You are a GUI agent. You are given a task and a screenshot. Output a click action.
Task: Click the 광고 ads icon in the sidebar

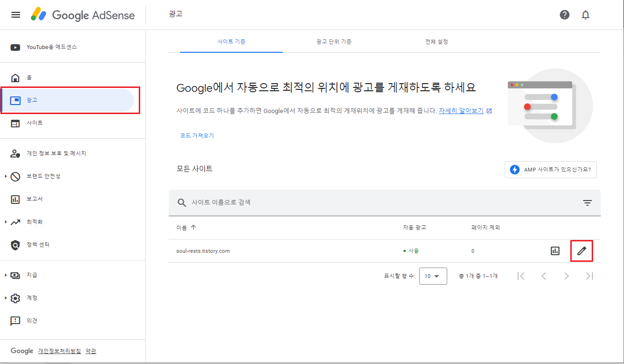click(x=16, y=100)
